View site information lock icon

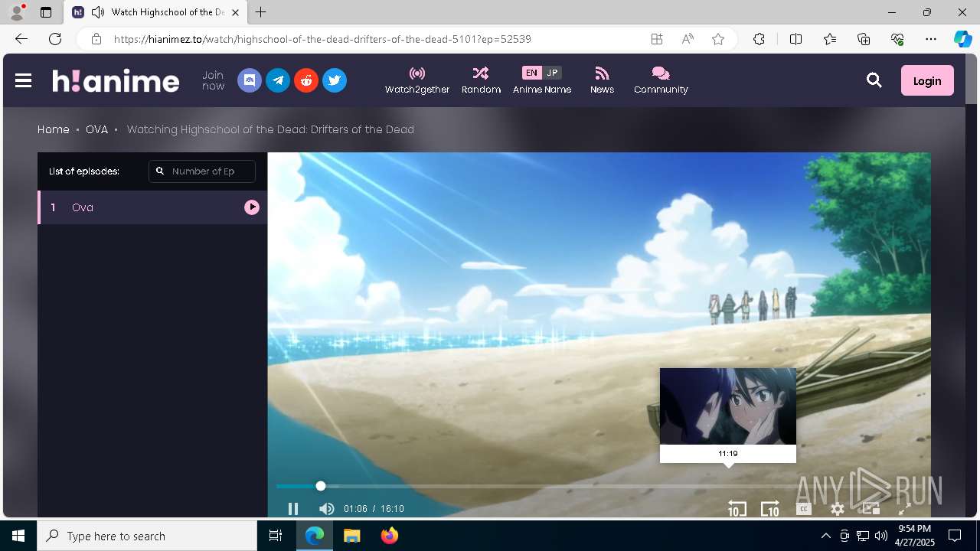pyautogui.click(x=96, y=39)
